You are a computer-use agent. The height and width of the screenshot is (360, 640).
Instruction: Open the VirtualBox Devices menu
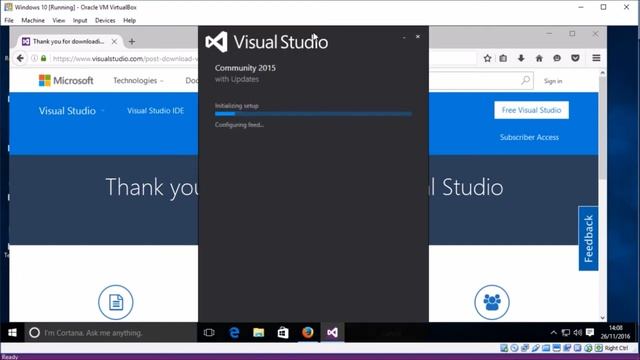point(105,20)
